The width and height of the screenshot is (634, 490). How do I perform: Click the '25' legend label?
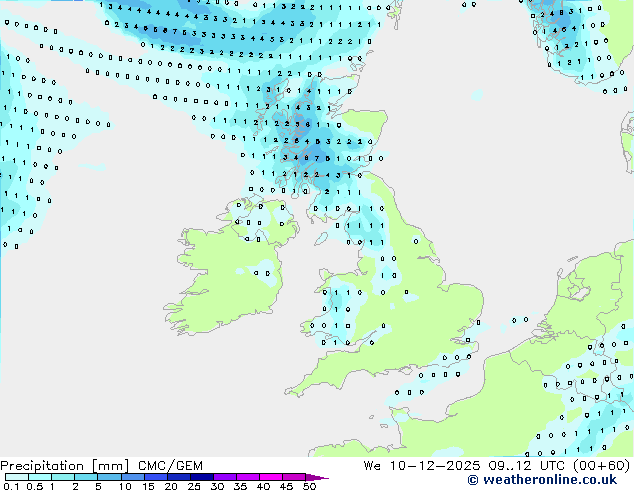click(x=194, y=486)
